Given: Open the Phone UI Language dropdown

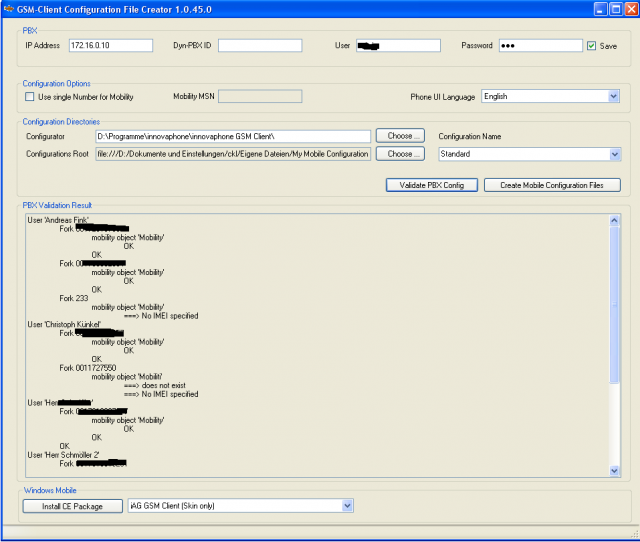Looking at the screenshot, I should click(613, 96).
